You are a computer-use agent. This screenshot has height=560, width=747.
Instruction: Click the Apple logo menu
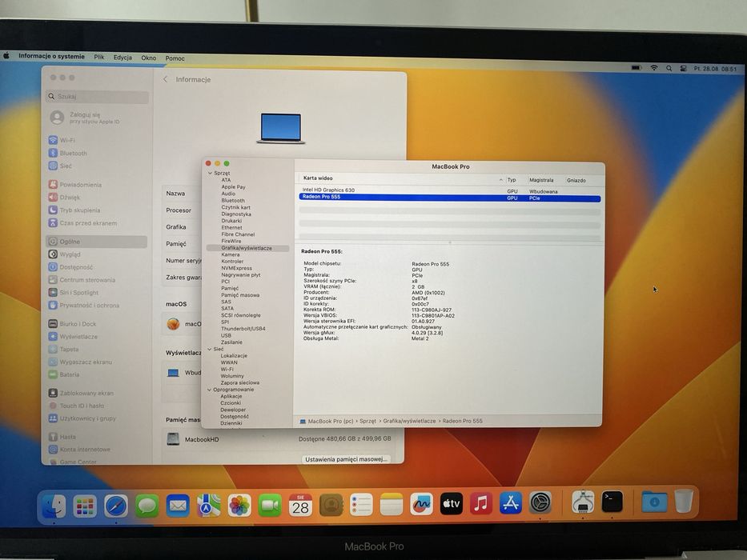(x=6, y=56)
